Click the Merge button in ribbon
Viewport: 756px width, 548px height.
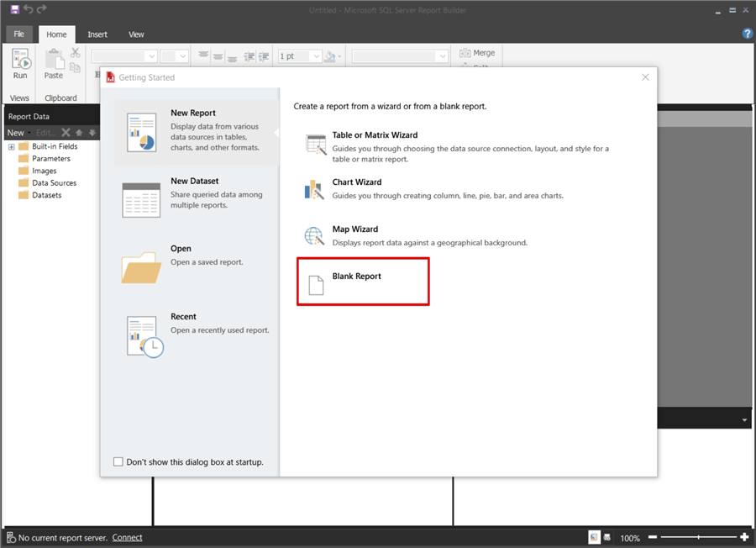coord(477,53)
